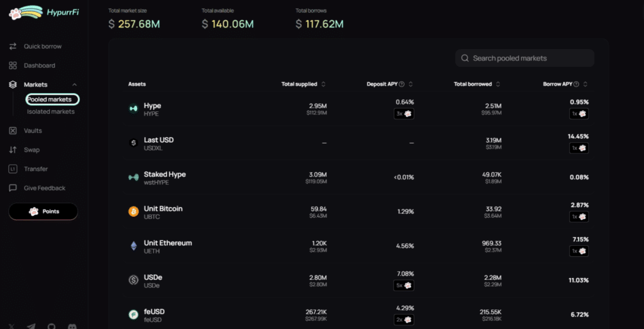Click the Borrow APY help icon
This screenshot has width=644, height=329.
(576, 84)
